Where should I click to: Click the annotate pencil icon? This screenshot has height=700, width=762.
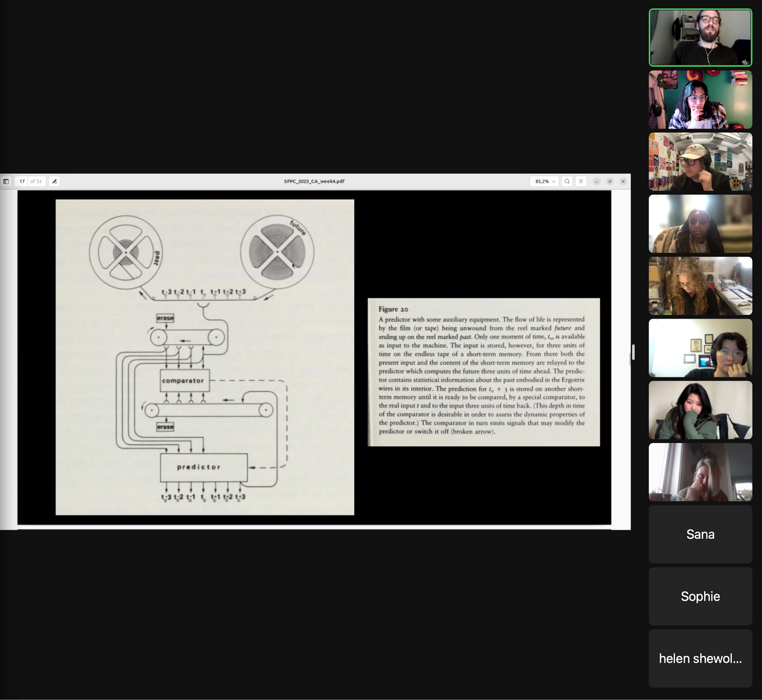point(54,182)
